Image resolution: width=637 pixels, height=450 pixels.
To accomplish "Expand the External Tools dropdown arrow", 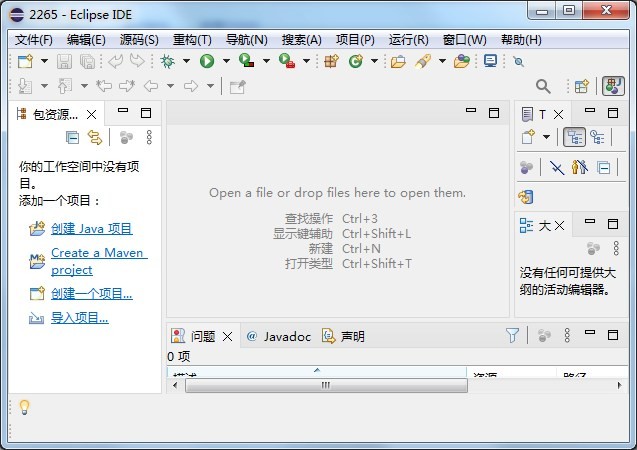I will click(x=306, y=61).
